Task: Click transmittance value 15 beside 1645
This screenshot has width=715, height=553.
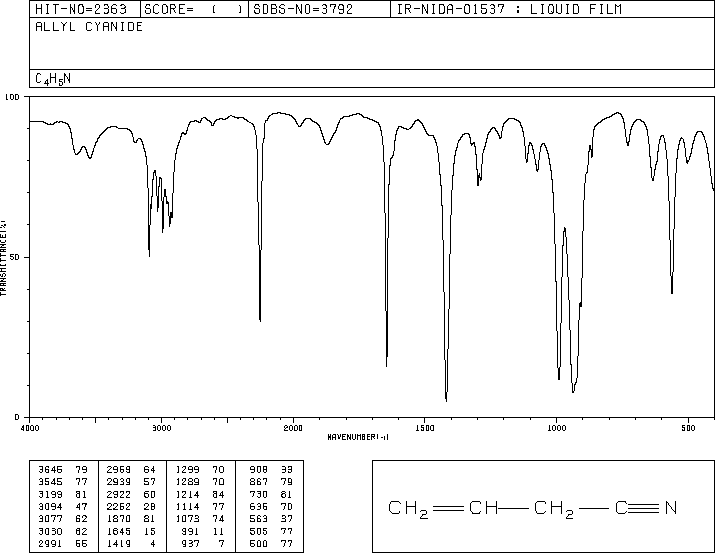Action: (x=150, y=532)
